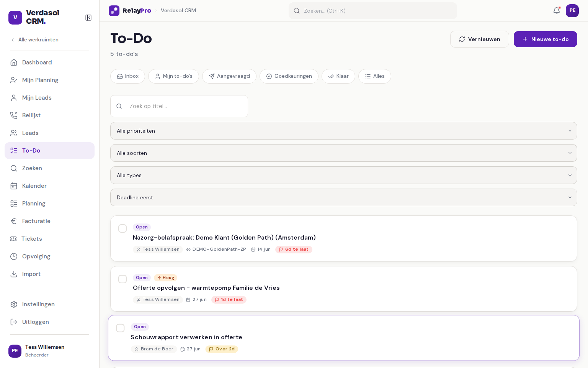Open the Alle types dropdown
The width and height of the screenshot is (588, 368).
[x=344, y=175]
